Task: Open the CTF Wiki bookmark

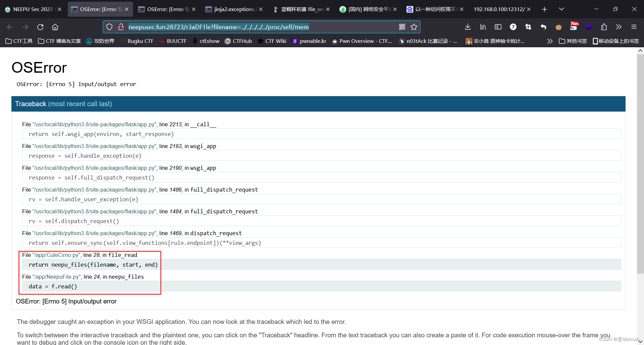Action: 272,41
